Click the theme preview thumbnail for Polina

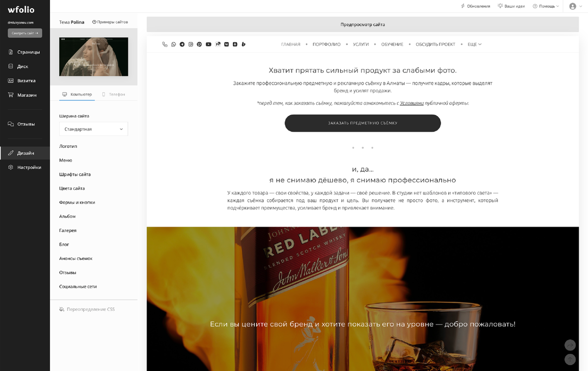click(x=93, y=56)
